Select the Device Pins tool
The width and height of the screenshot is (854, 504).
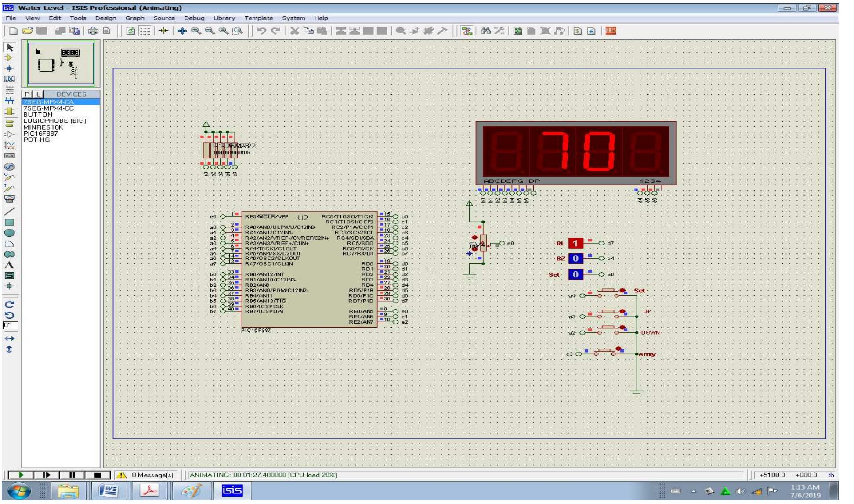9,134
